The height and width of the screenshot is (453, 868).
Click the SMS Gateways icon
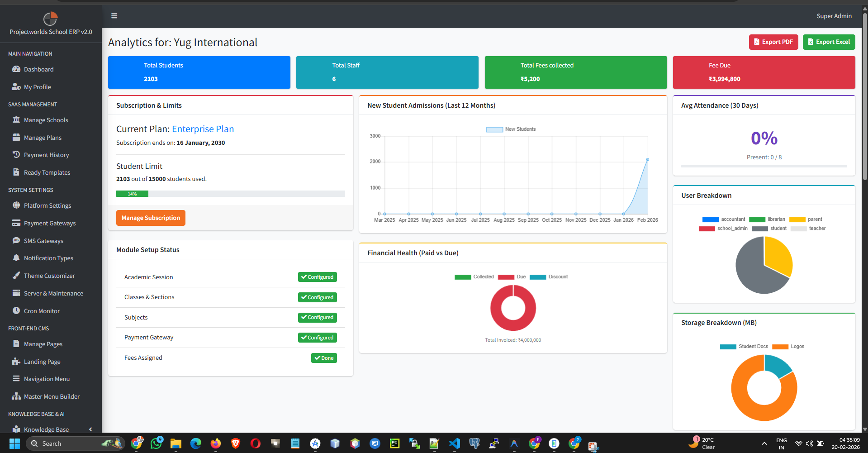[x=16, y=240]
